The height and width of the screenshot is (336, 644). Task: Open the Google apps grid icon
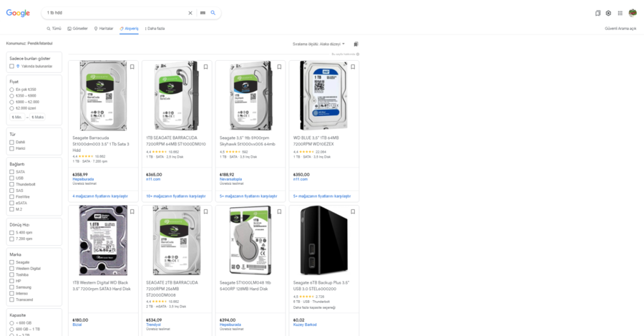coord(620,13)
